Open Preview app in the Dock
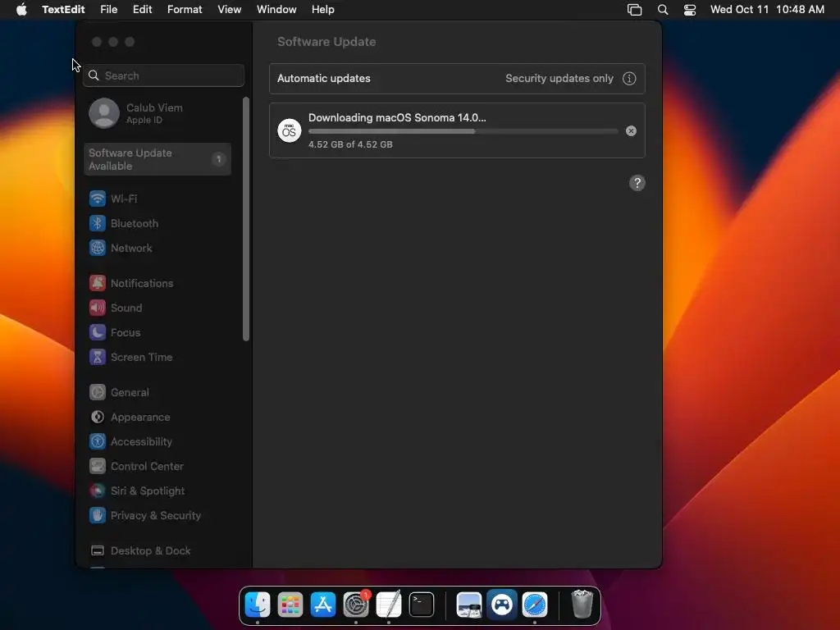The height and width of the screenshot is (630, 840). click(468, 605)
